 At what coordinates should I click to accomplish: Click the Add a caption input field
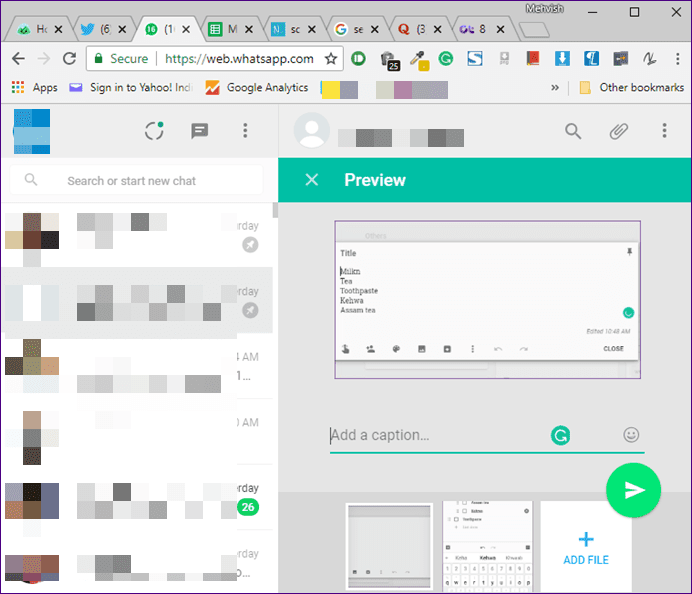click(x=437, y=435)
